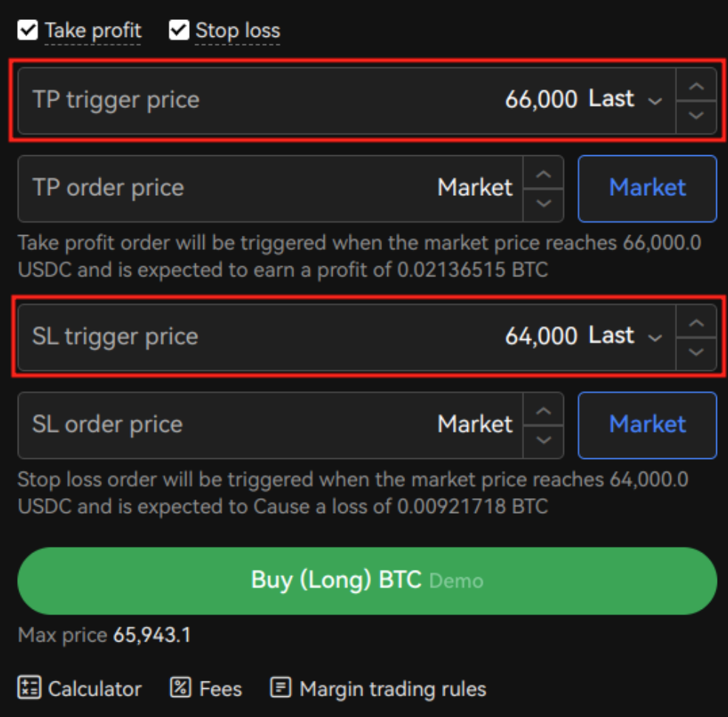728x717 pixels.
Task: Click the Market button beside TP order price
Action: point(647,188)
